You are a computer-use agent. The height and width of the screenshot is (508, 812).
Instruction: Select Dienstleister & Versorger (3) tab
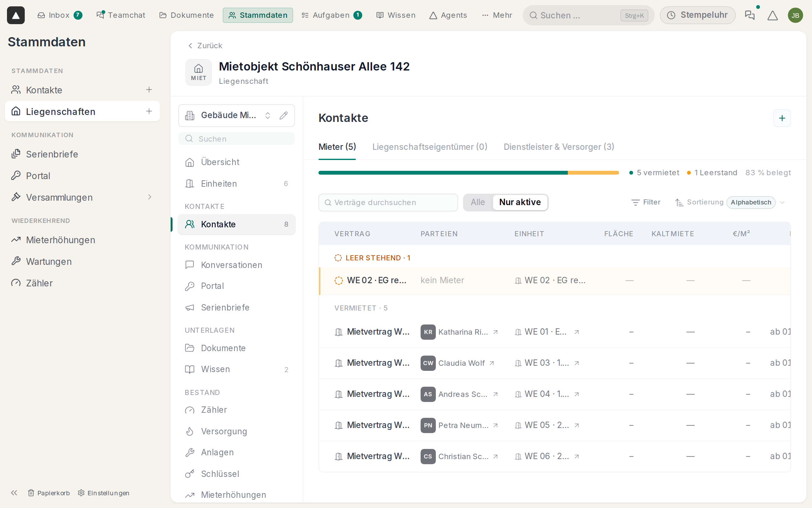pos(559,147)
